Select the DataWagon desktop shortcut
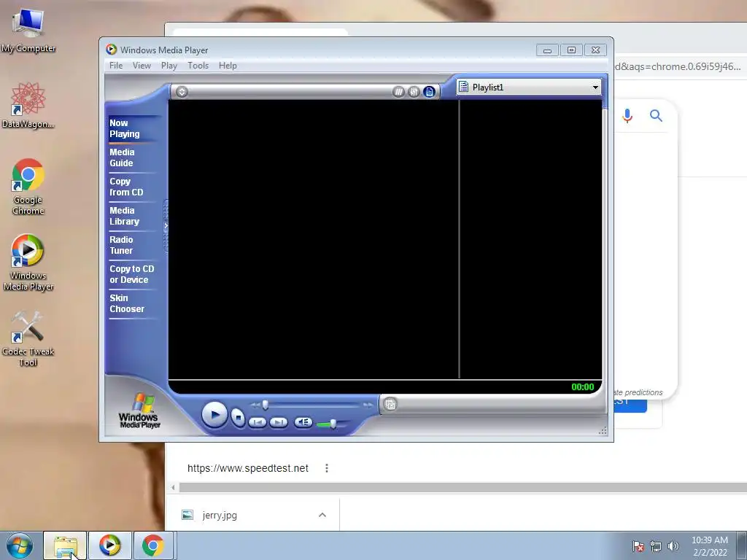Image resolution: width=747 pixels, height=560 pixels. [28, 105]
